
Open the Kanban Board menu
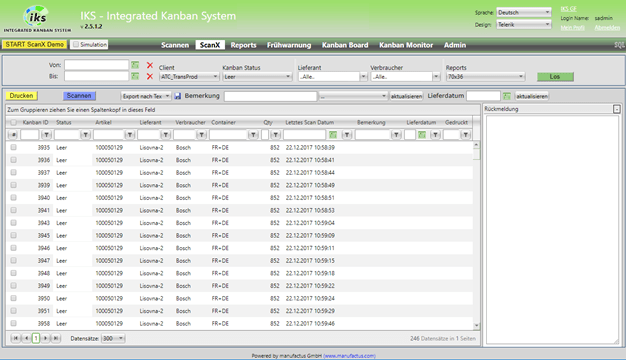345,45
